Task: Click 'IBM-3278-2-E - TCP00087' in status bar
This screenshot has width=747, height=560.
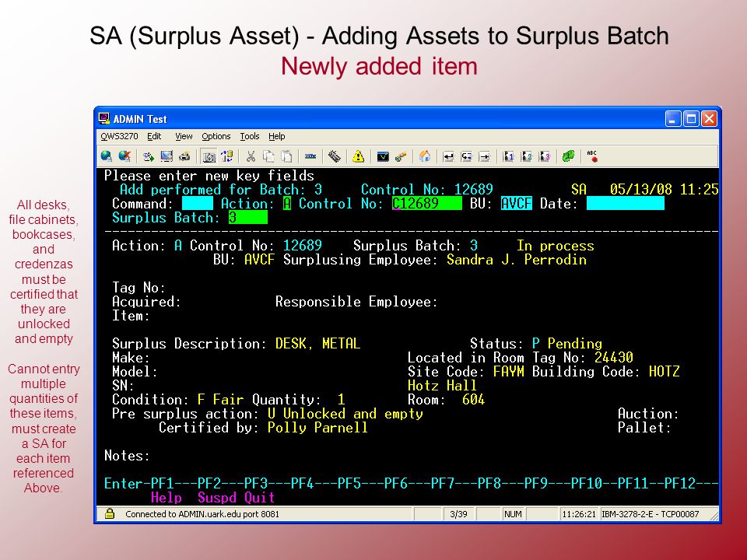Action: 650,514
